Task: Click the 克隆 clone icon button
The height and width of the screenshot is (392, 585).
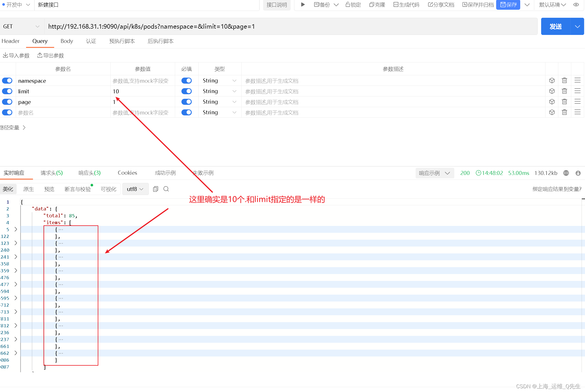Action: (377, 5)
